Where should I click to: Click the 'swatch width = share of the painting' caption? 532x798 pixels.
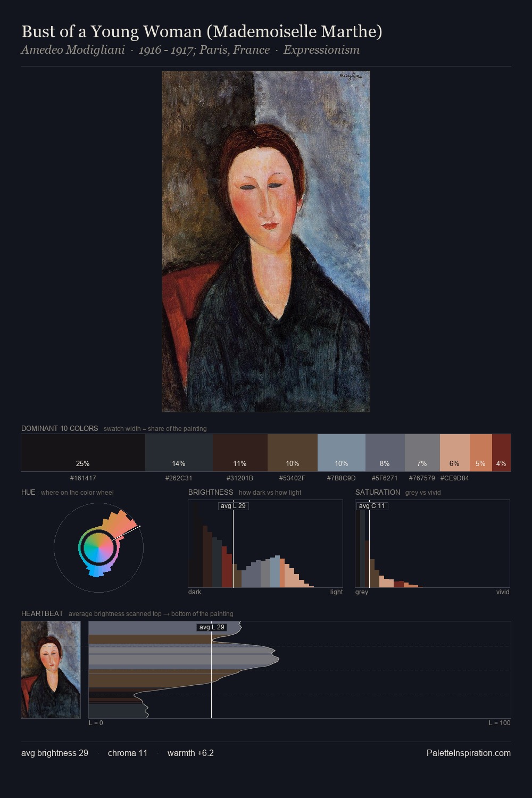tap(155, 428)
